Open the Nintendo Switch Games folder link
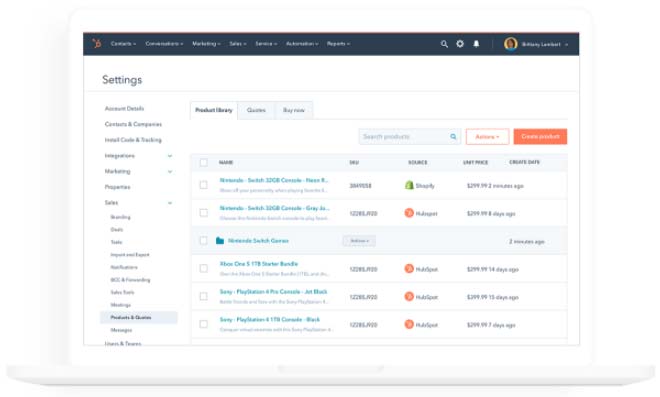 [258, 241]
